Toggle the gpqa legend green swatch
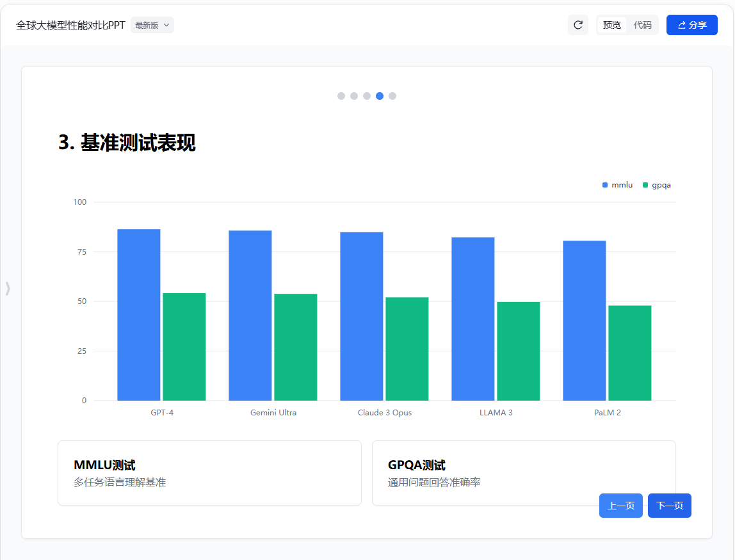The width and height of the screenshot is (735, 560). click(645, 185)
